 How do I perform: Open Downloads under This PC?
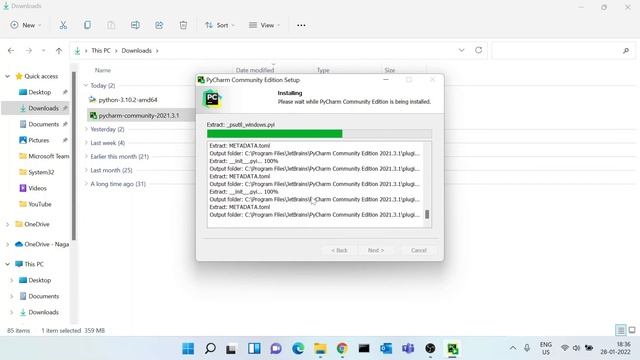tap(43, 312)
